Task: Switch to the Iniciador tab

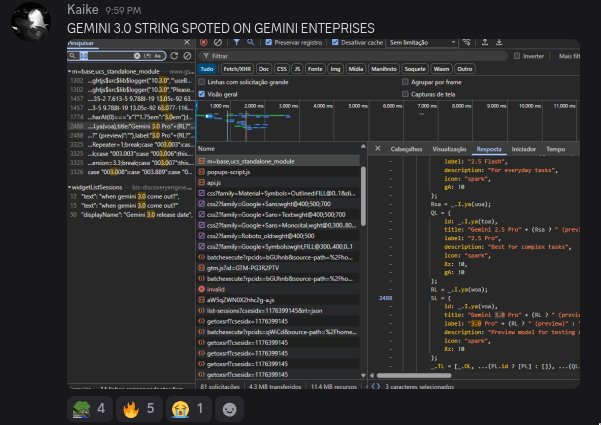Action: click(x=524, y=149)
